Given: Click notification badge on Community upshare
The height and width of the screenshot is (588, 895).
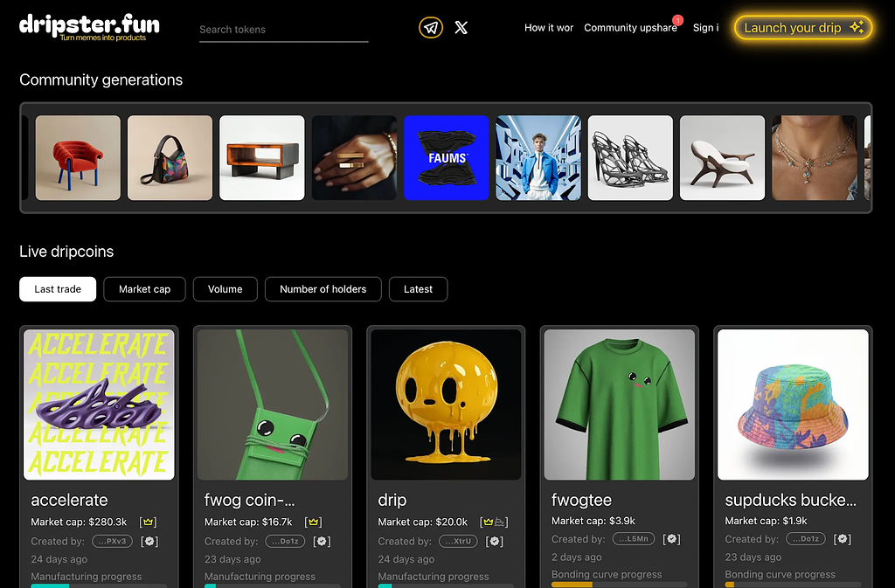Looking at the screenshot, I should 677,20.
